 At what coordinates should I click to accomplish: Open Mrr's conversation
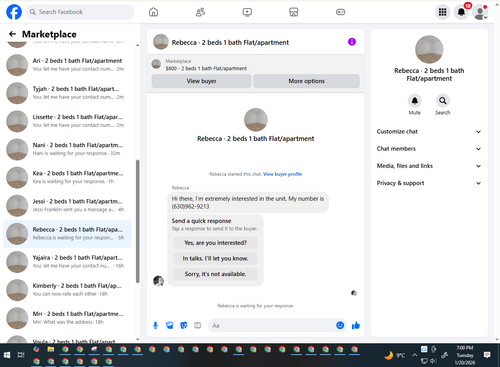67,318
